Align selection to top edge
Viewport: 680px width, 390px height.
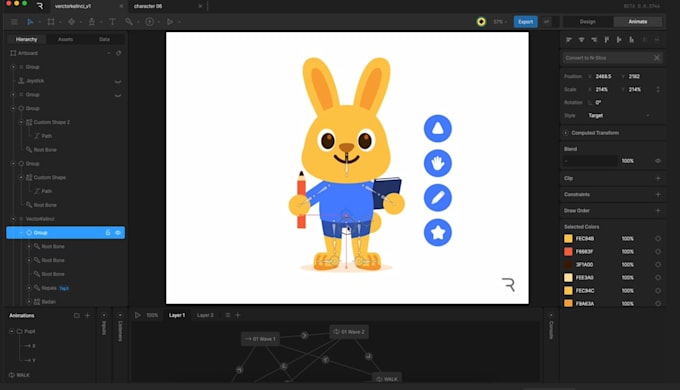[x=606, y=39]
